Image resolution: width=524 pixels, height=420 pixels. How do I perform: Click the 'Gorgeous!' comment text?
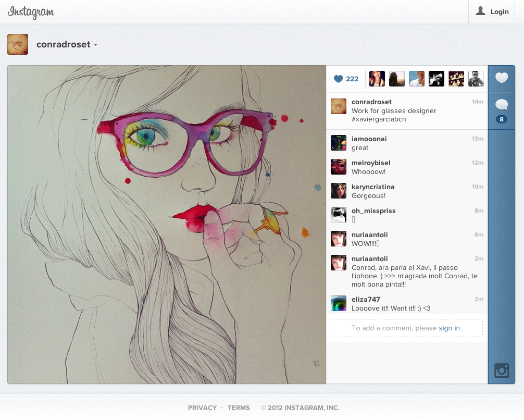point(368,195)
